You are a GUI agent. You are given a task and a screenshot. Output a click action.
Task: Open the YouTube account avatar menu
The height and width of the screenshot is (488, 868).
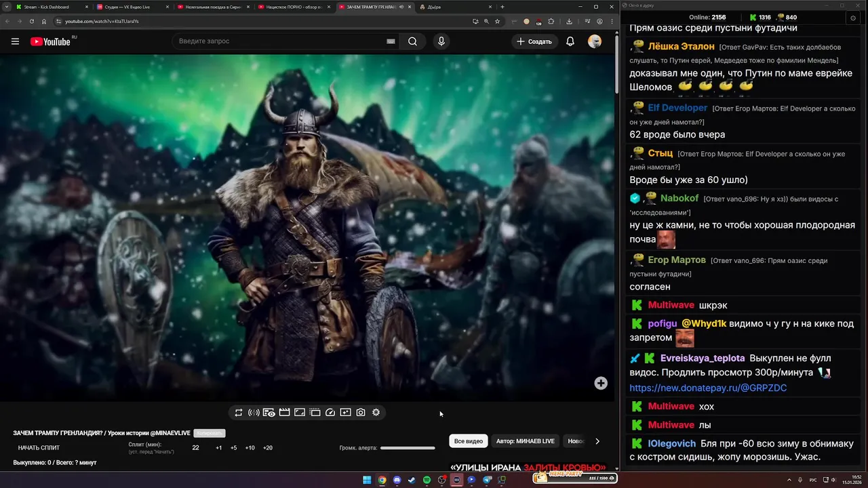coord(595,41)
